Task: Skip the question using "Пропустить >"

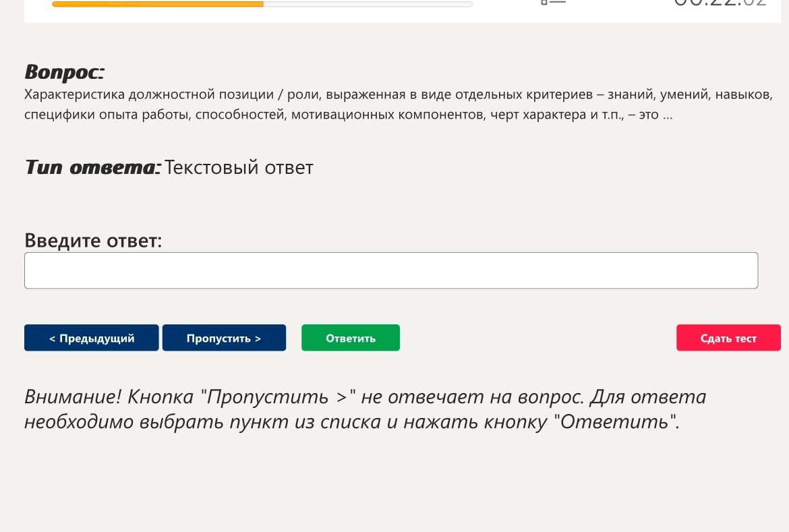Action: tap(224, 338)
